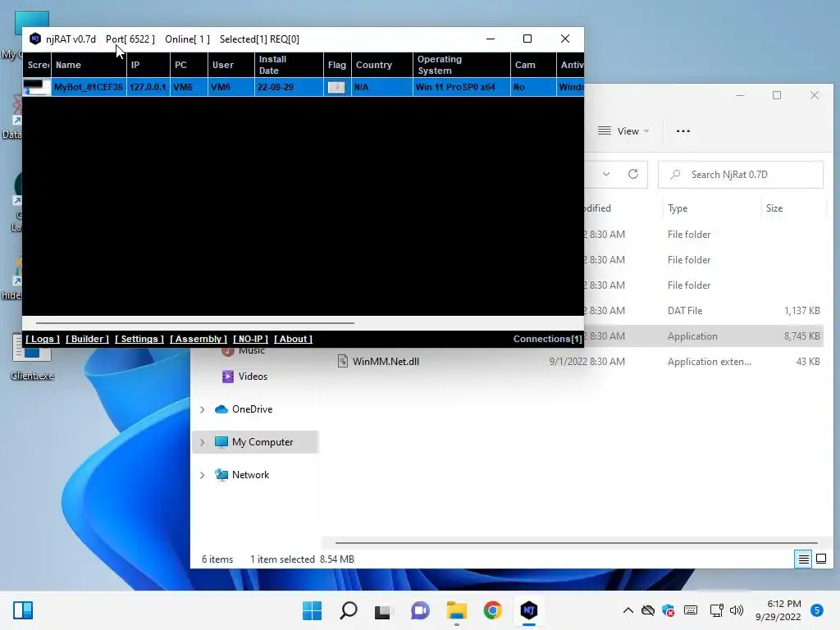Open the Windows Security tray icon
Screen dimensions: 840x630
(x=669, y=610)
